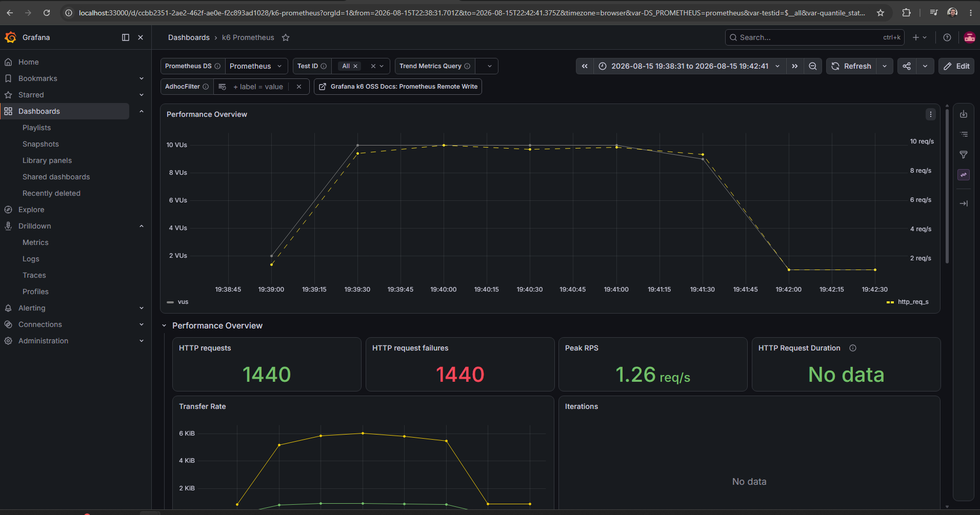This screenshot has width=980, height=515.
Task: Collapse right side toolbar arrow icon
Action: pyautogui.click(x=964, y=203)
